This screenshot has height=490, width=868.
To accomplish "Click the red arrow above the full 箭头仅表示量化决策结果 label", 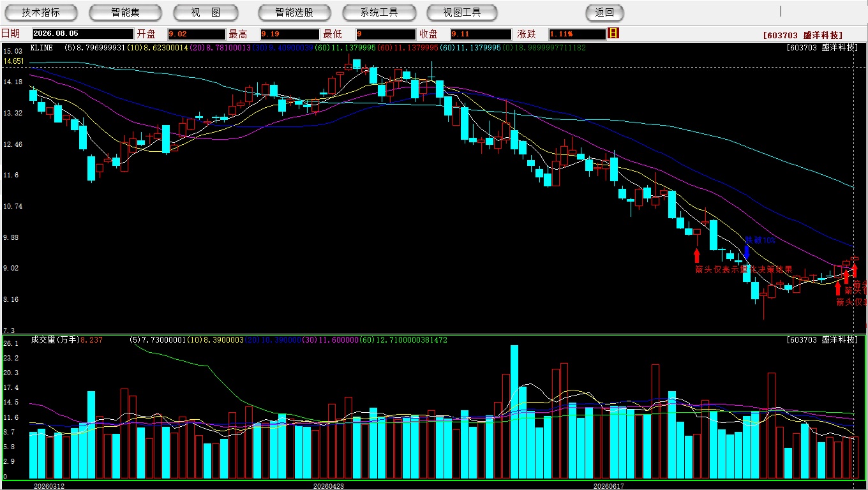I will (697, 256).
